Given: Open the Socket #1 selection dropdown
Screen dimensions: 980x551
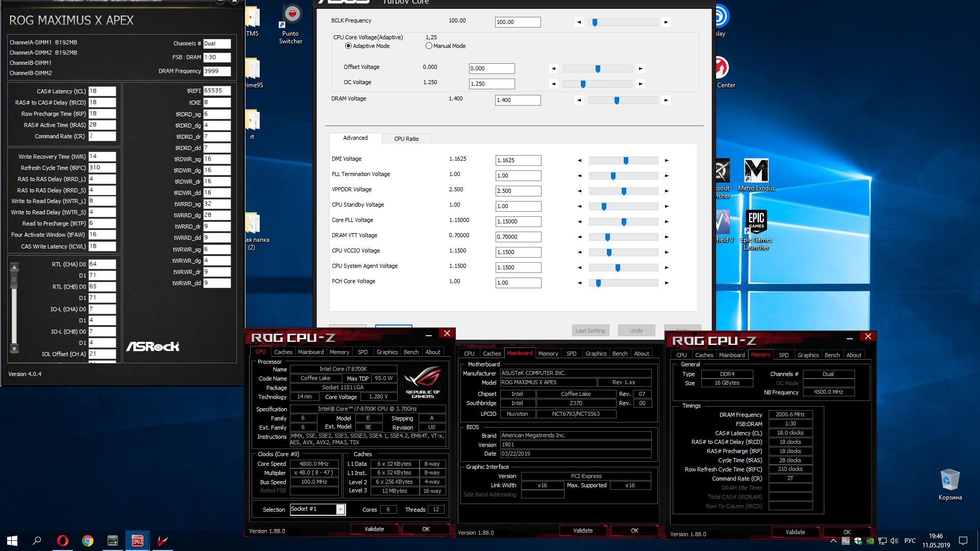Looking at the screenshot, I should point(340,509).
